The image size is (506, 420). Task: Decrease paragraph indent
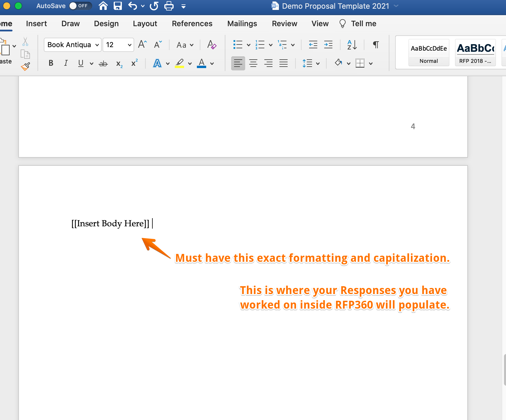313,45
